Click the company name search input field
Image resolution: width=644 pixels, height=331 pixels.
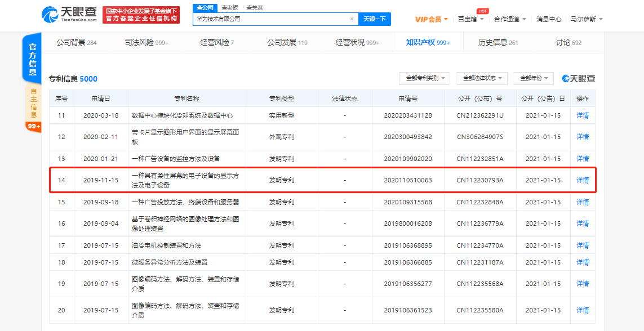270,19
